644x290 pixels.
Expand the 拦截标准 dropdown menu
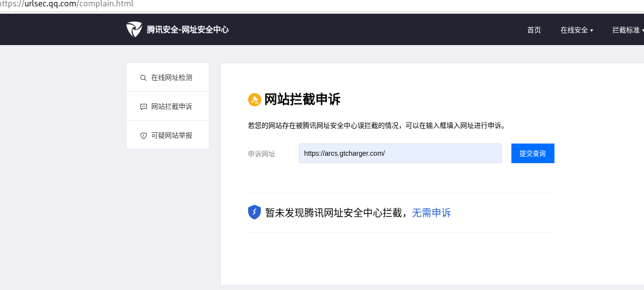pyautogui.click(x=628, y=30)
